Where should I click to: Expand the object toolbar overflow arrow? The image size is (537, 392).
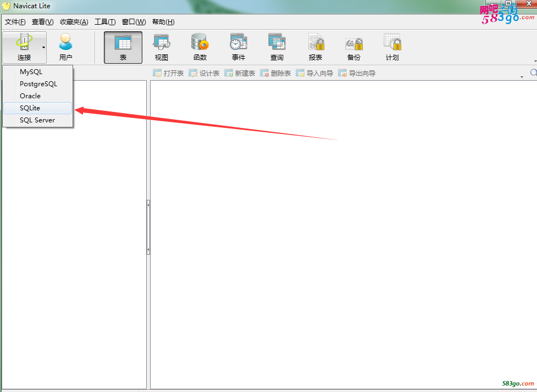pyautogui.click(x=522, y=77)
